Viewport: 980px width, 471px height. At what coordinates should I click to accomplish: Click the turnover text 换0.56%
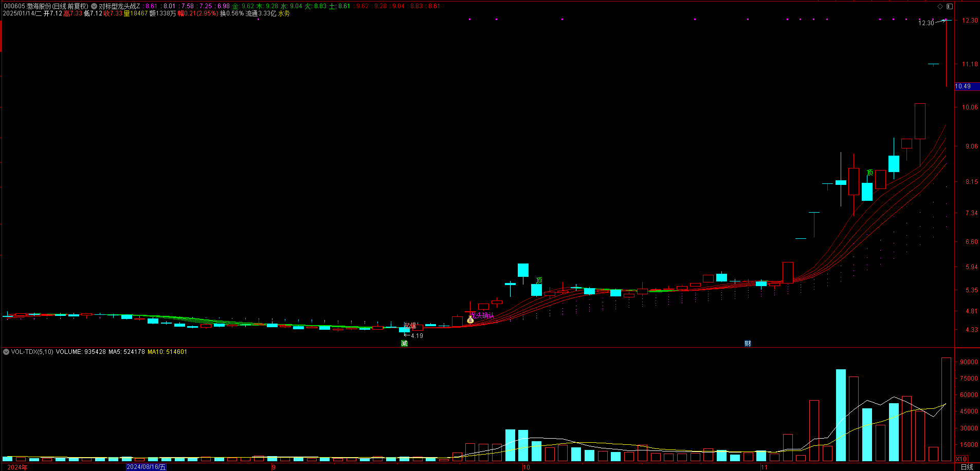point(232,13)
